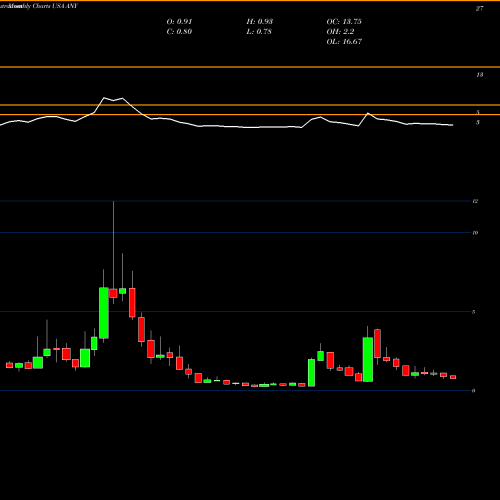500x500 pixels.
Task: Click the 'OL: 16.67' value
Action: click(x=344, y=42)
